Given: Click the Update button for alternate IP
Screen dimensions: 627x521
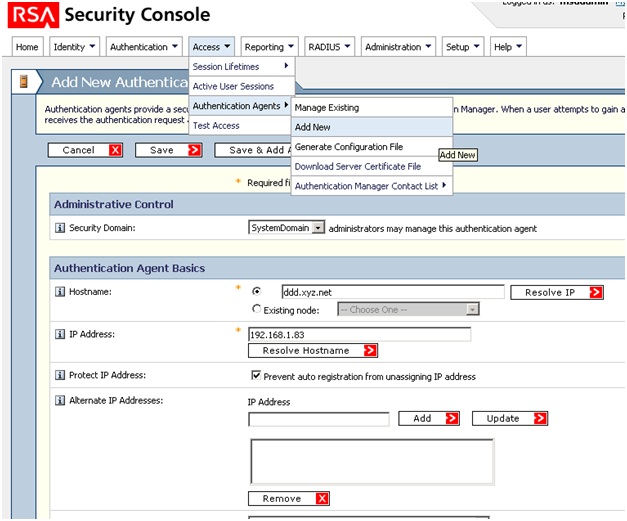Looking at the screenshot, I should (510, 419).
